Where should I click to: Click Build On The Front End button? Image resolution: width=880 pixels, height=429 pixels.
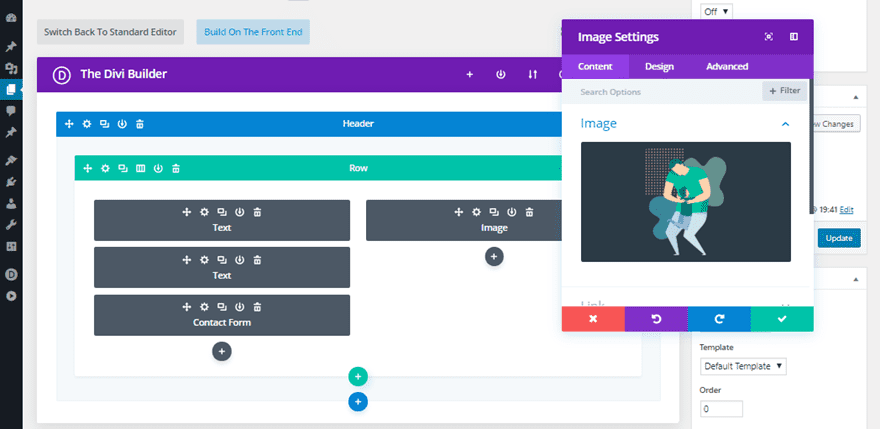(253, 32)
